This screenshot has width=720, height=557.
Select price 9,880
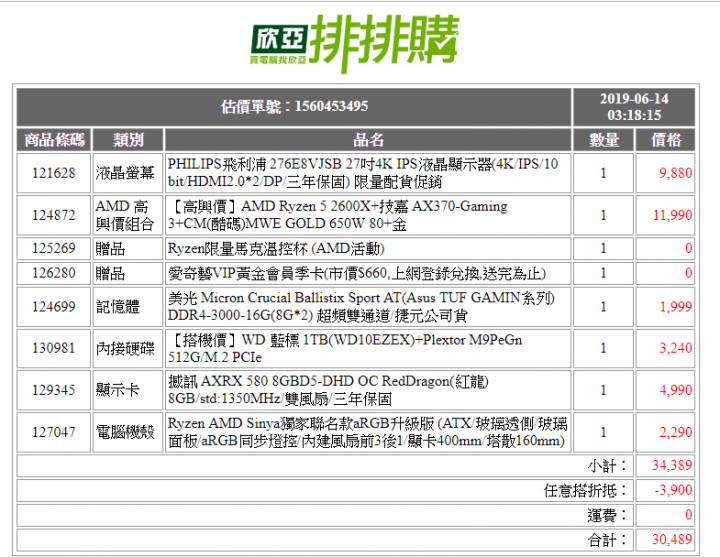(675, 173)
